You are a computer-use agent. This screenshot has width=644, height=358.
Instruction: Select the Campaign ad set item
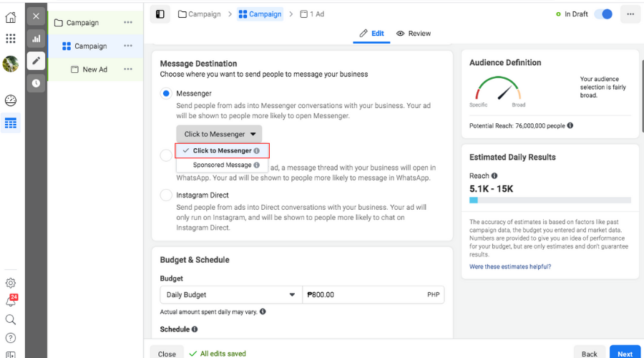pos(96,46)
